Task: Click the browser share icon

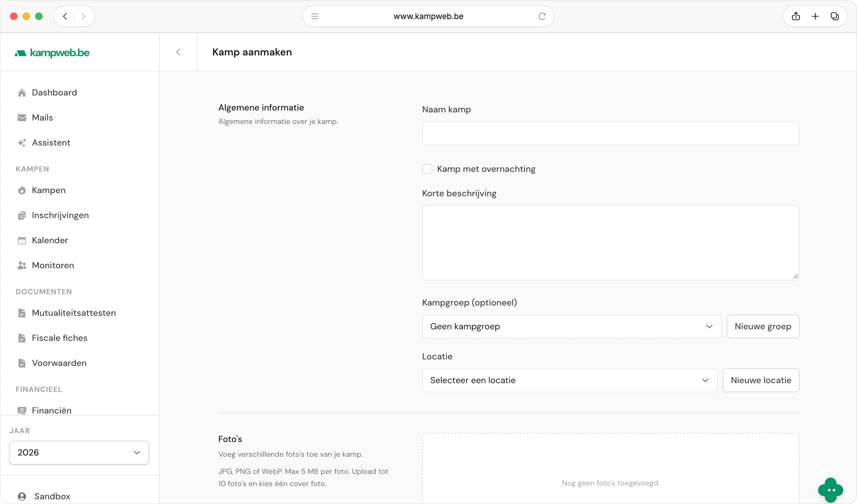Action: coord(796,16)
